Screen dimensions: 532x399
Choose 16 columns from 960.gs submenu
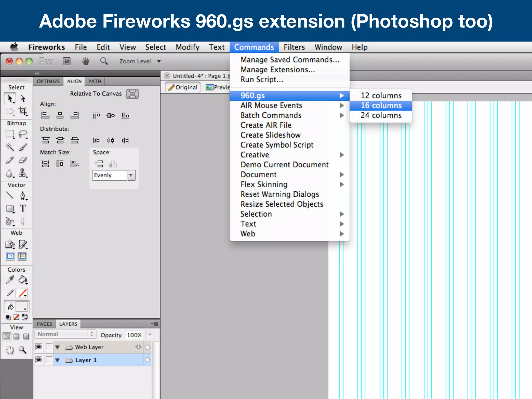pos(381,105)
